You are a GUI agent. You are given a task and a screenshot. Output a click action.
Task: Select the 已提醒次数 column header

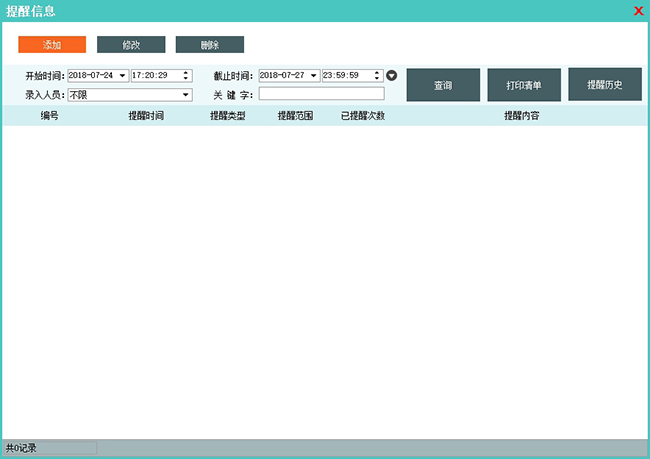click(x=362, y=116)
